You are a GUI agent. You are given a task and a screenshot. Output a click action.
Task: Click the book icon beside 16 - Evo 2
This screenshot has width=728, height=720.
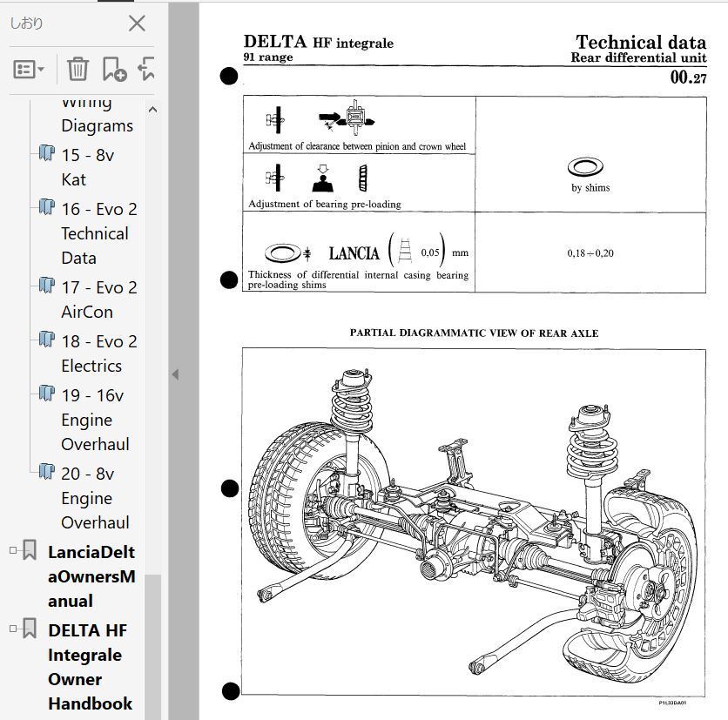point(46,206)
